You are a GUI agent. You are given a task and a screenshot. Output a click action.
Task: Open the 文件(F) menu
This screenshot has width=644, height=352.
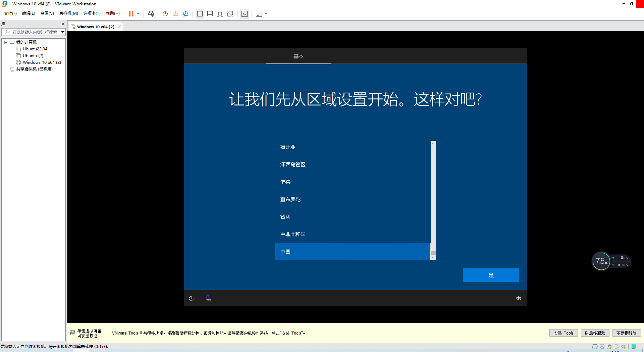10,13
